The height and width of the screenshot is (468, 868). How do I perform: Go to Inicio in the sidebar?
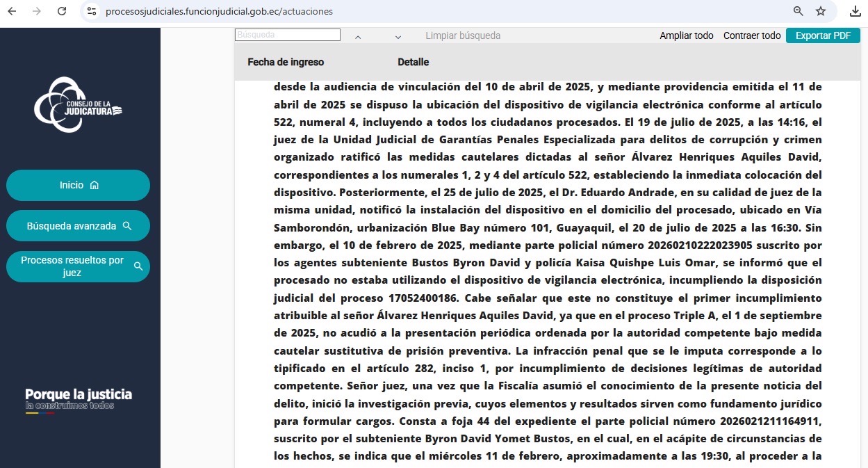coord(78,185)
